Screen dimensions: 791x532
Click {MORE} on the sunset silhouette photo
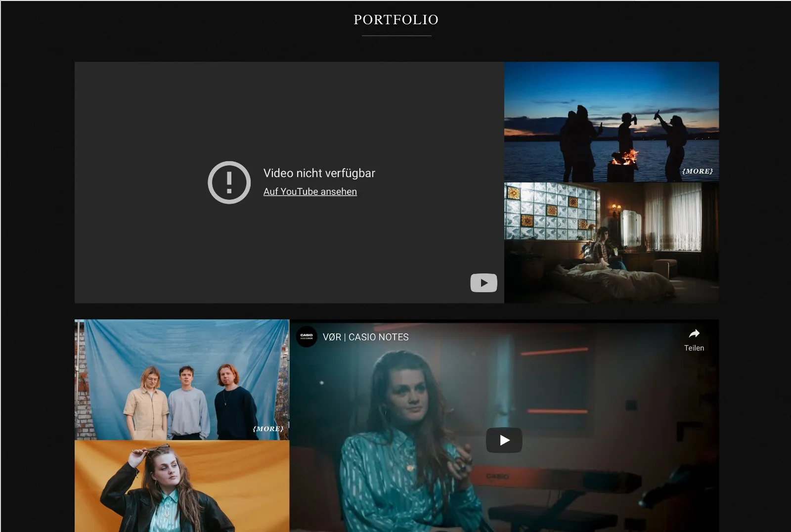[698, 171]
